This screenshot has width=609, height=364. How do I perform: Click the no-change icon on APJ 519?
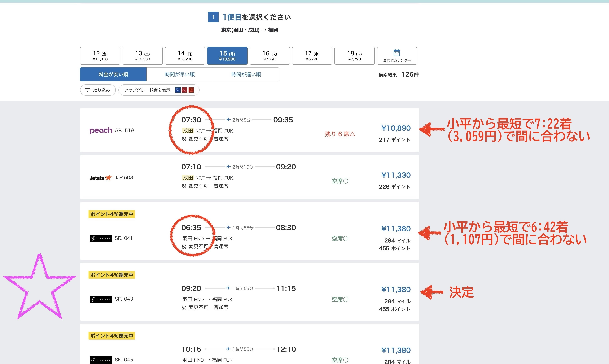click(184, 139)
